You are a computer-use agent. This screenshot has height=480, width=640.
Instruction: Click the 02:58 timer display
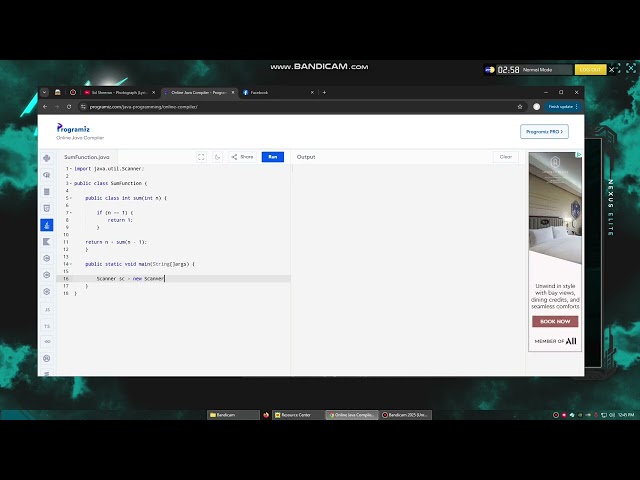point(508,70)
